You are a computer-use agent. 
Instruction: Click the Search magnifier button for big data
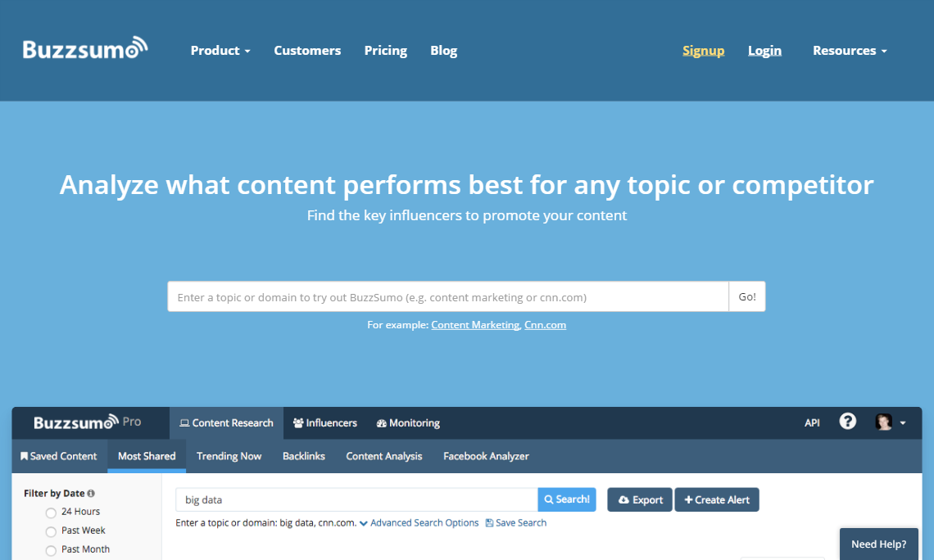[x=549, y=499]
